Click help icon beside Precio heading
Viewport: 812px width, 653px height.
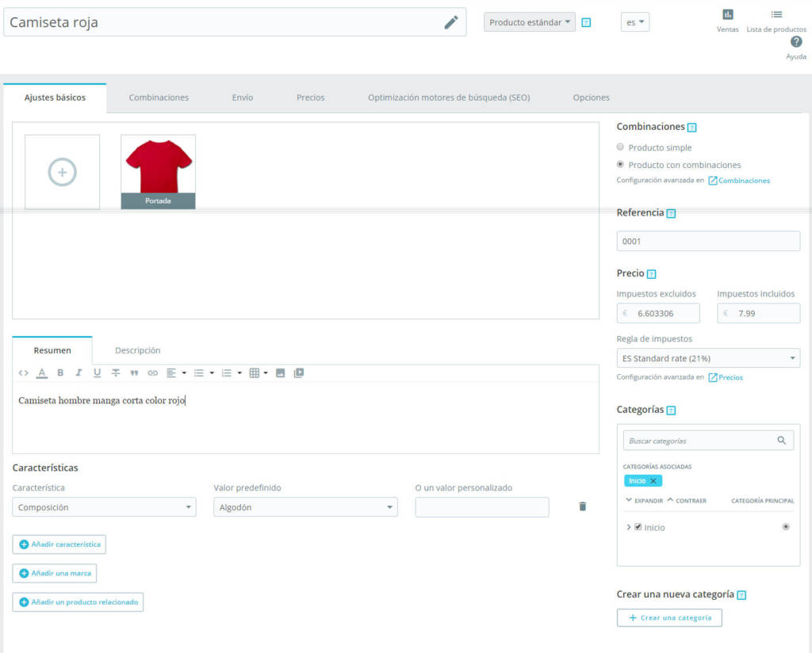pos(652,274)
